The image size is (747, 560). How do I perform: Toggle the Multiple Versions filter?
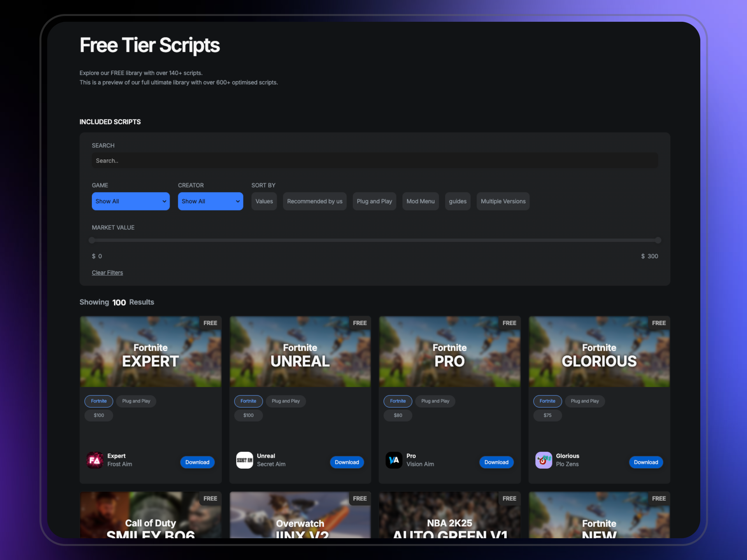pyautogui.click(x=503, y=201)
